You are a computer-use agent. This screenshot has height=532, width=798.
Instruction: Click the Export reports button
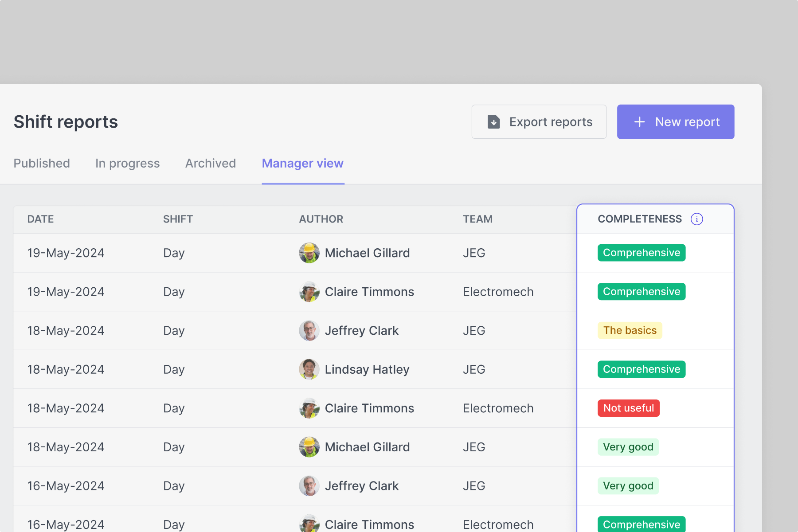[x=539, y=122]
